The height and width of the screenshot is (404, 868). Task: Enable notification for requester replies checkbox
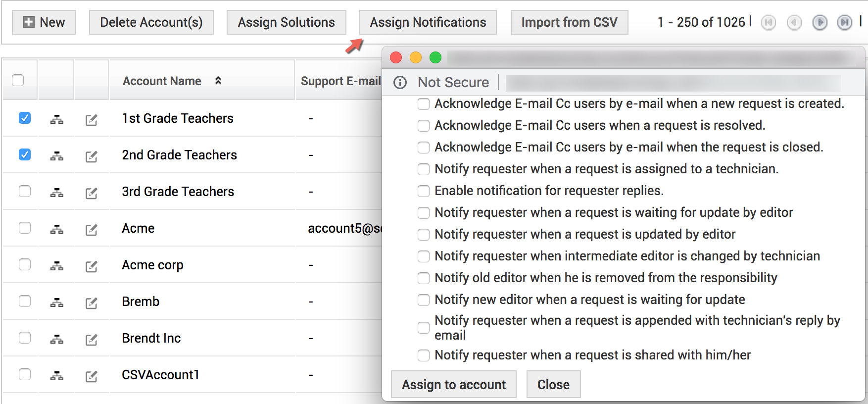(x=424, y=191)
